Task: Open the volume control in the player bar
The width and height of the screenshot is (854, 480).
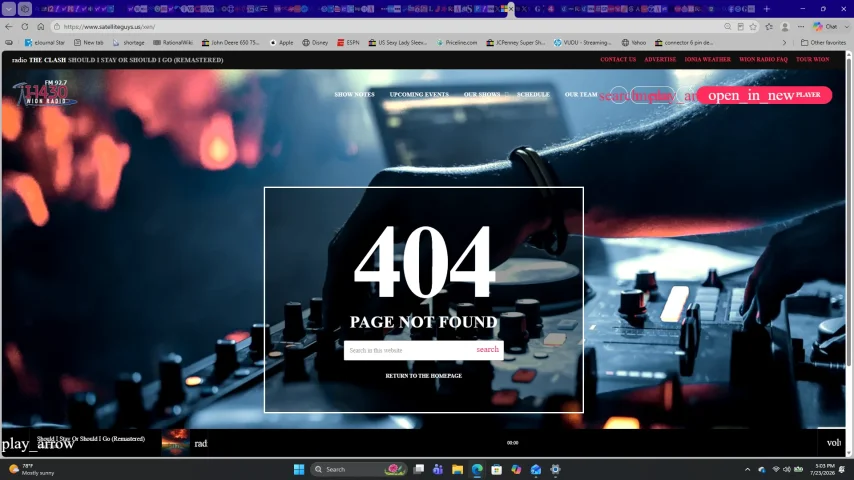Action: [x=833, y=443]
